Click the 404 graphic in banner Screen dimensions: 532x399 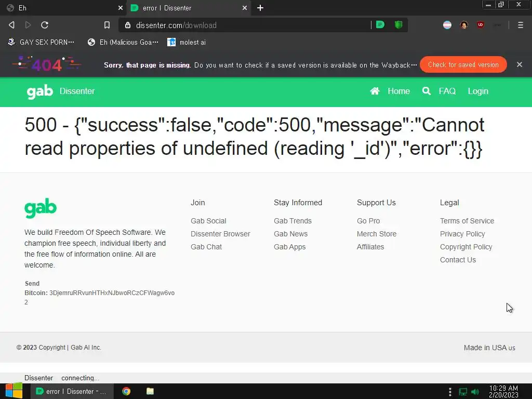pos(47,64)
